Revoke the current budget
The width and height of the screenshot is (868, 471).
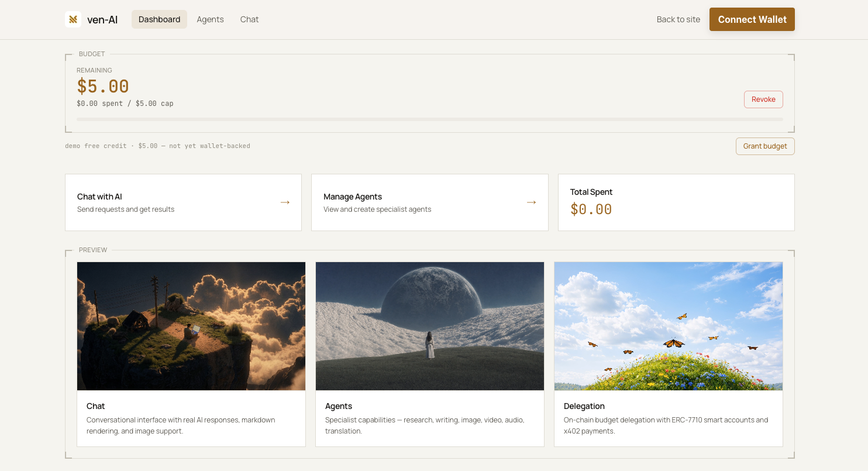tap(763, 99)
